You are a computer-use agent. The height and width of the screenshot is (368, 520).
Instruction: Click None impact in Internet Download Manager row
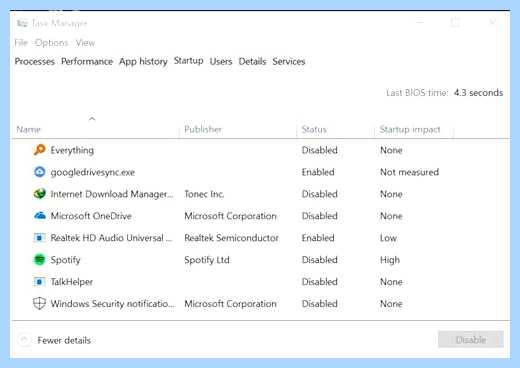391,194
